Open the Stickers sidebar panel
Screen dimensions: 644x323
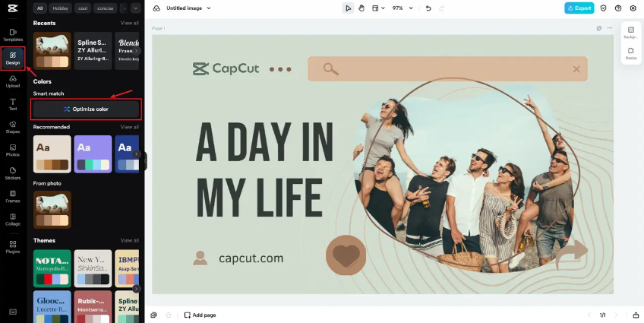(x=13, y=173)
